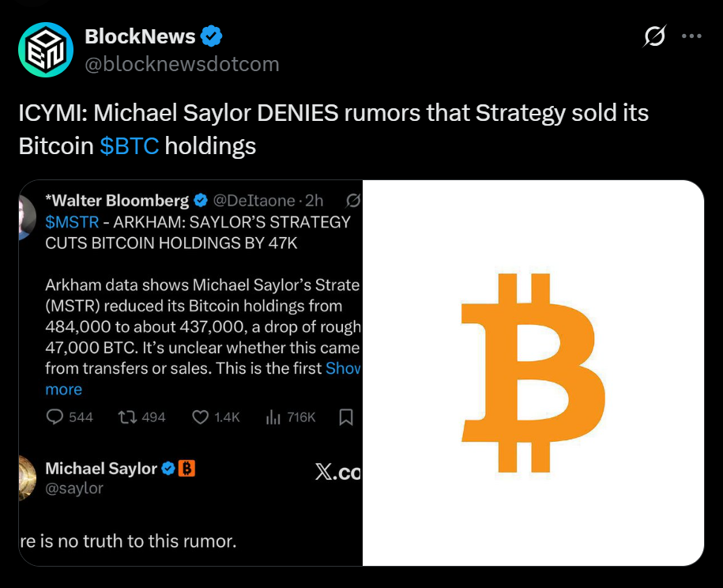723x588 pixels.
Task: Open Grok icon on the embedded tweet
Action: tap(352, 201)
